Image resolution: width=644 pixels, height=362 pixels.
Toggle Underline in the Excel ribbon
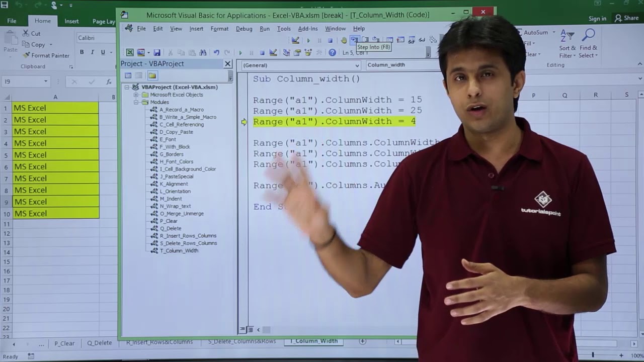tap(103, 52)
